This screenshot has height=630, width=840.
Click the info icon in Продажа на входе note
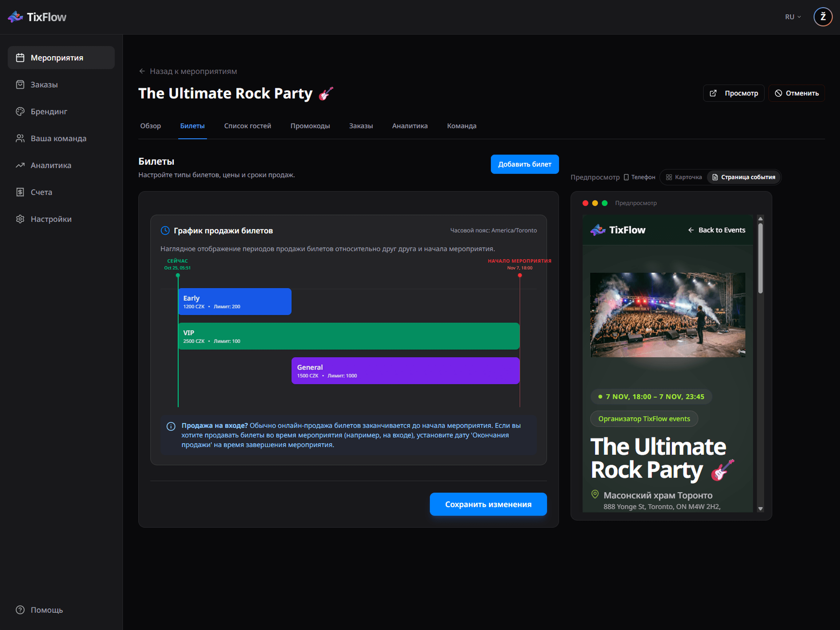point(171,426)
